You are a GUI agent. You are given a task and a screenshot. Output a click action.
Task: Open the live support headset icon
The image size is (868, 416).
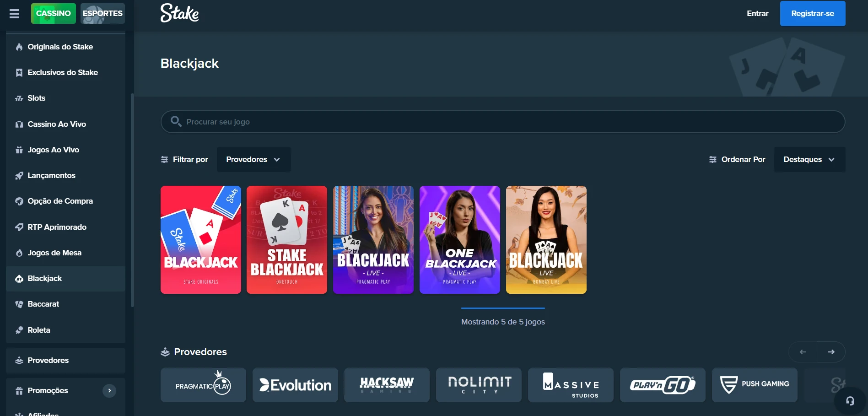click(850, 401)
